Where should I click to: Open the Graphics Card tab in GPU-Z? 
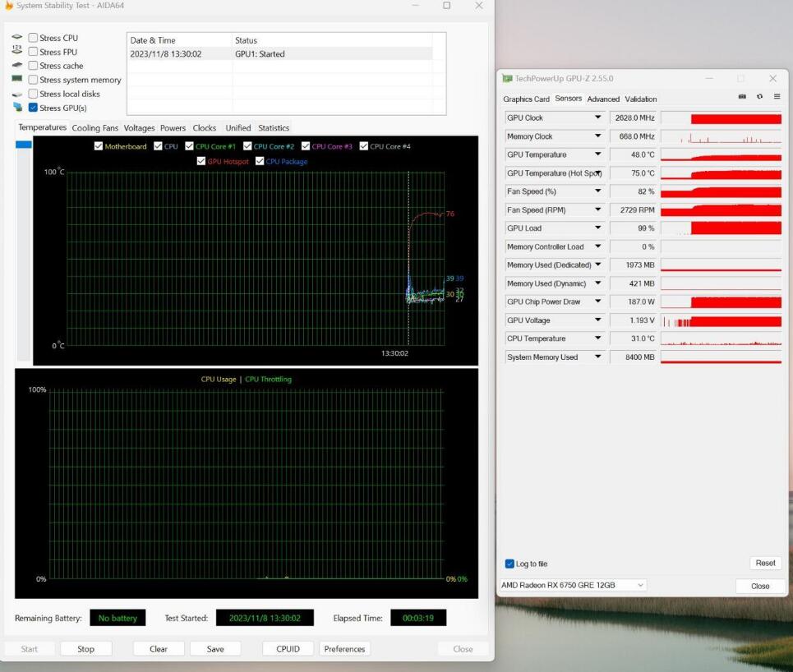pyautogui.click(x=526, y=99)
